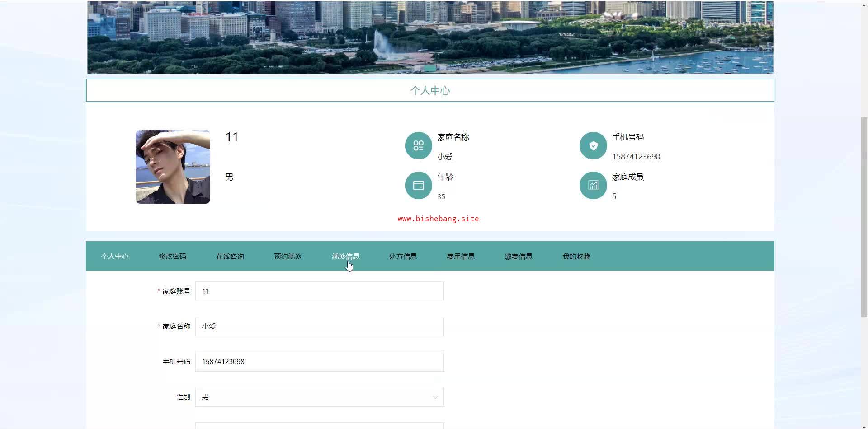Viewport: 868px width, 429px height.
Task: Switch to the 个人中心 tab
Action: (x=115, y=256)
